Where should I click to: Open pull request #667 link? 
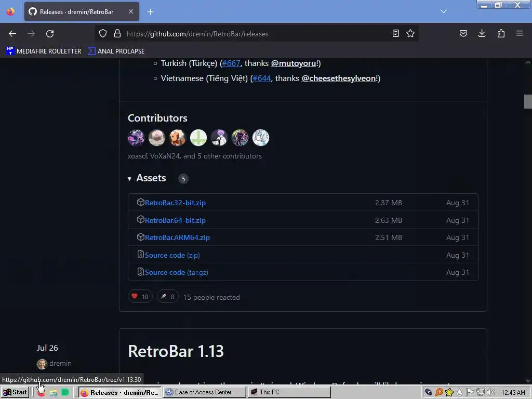(x=231, y=63)
